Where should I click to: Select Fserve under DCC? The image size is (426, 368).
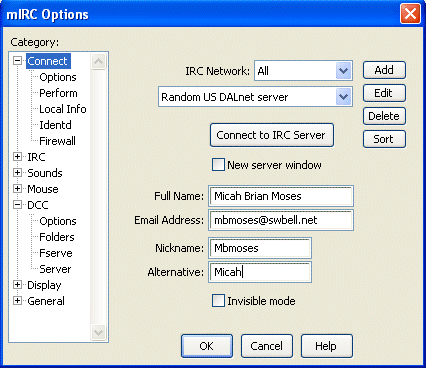pyautogui.click(x=56, y=253)
